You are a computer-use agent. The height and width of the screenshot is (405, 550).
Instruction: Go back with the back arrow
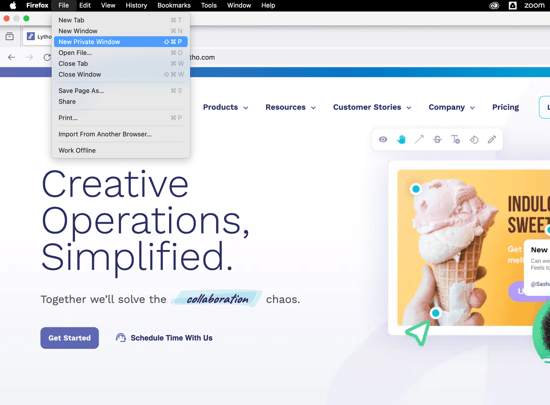[11, 57]
